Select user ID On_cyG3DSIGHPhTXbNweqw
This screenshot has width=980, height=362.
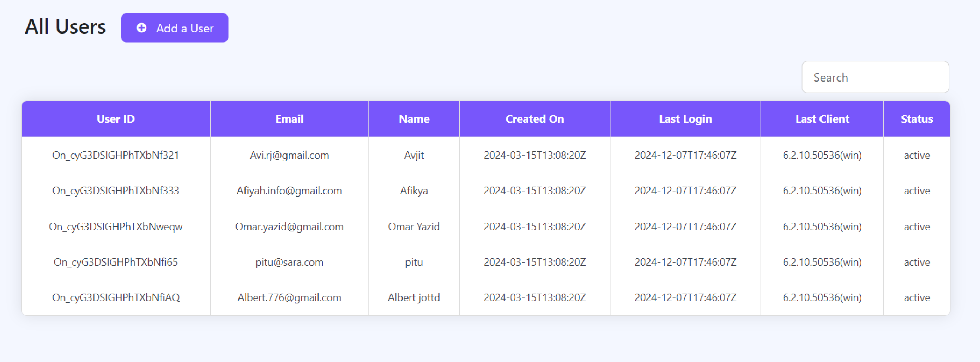116,227
